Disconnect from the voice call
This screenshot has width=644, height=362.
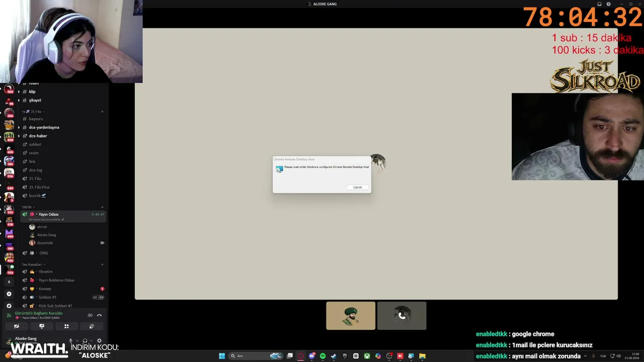point(99,315)
